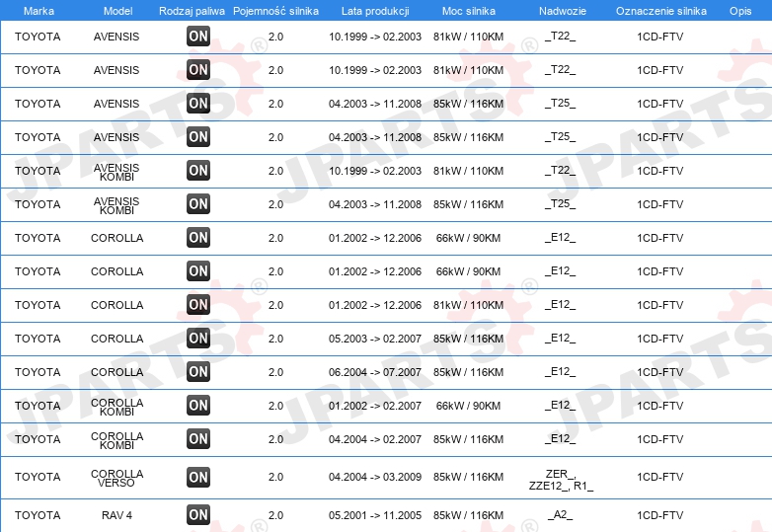
Task: Click 1CD-FTV engine code in RAV 4 row
Action: [x=659, y=515]
